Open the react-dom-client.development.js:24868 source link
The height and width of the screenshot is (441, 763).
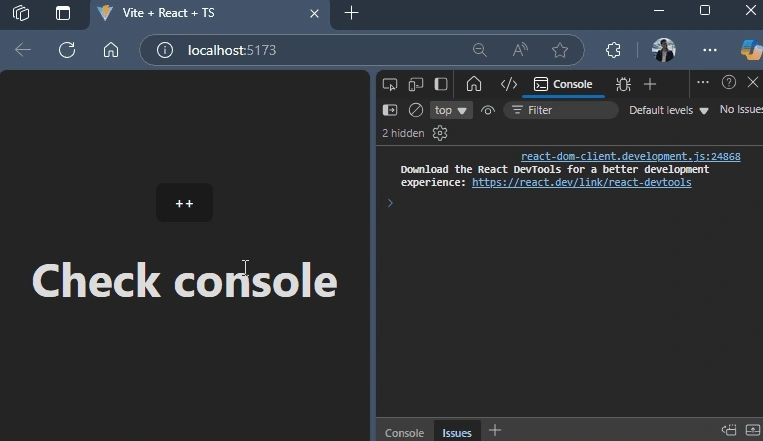click(631, 156)
